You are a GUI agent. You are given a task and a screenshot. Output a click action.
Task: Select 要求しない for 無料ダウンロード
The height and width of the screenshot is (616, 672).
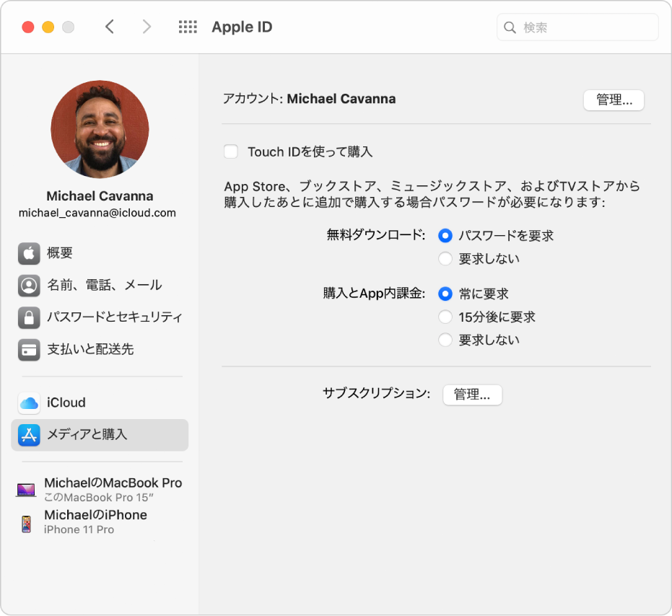(446, 258)
